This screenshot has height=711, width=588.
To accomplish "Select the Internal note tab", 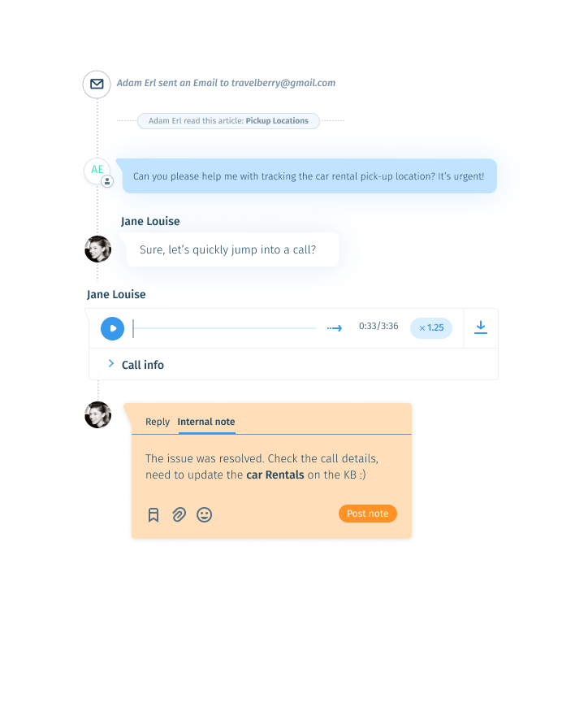I will click(206, 422).
